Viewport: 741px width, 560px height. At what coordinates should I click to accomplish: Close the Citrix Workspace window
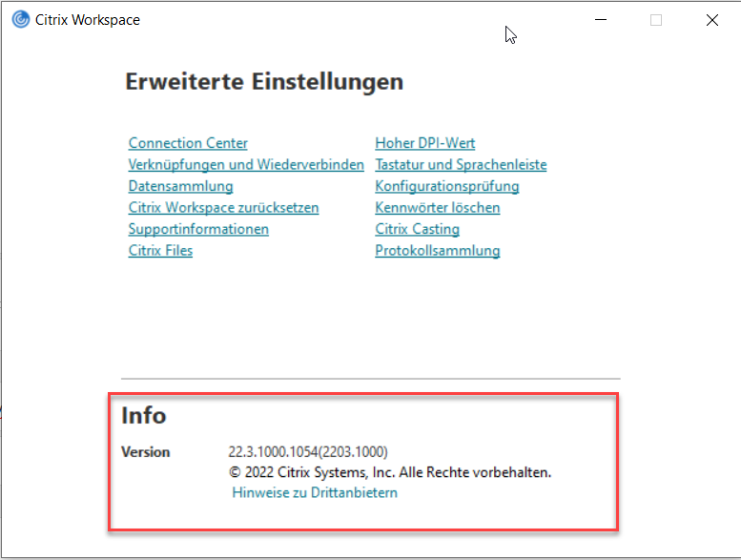tap(712, 20)
